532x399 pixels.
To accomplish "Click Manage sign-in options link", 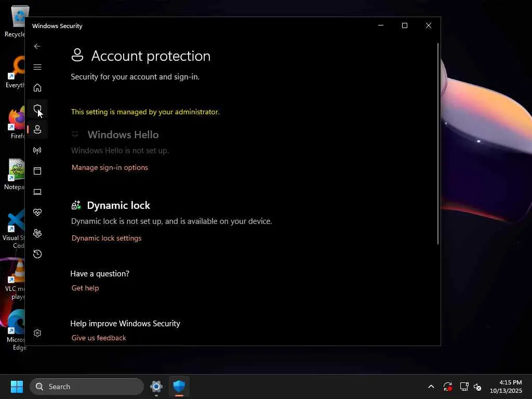I will (110, 167).
